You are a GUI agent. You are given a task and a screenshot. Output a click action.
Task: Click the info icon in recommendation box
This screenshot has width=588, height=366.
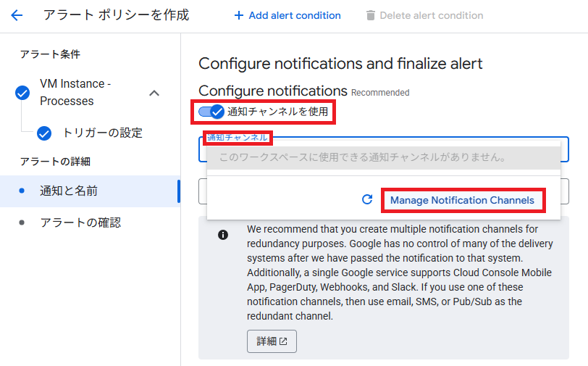(223, 235)
